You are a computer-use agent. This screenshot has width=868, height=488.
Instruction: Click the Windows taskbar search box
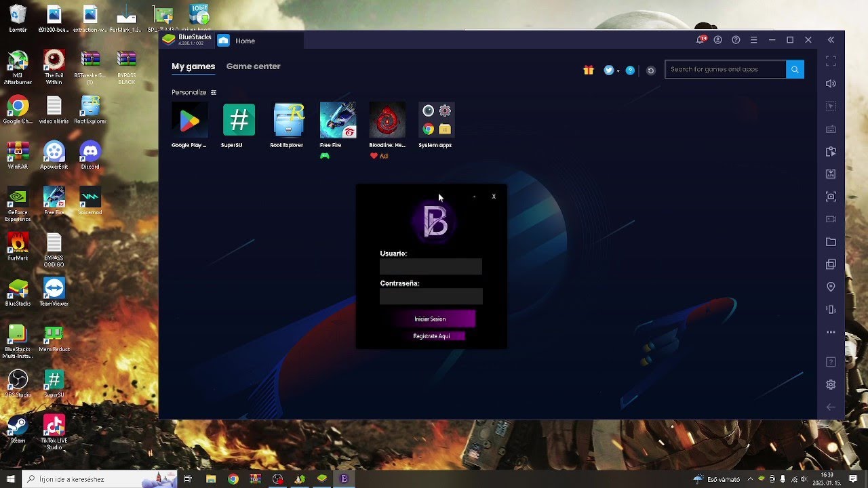pos(100,479)
